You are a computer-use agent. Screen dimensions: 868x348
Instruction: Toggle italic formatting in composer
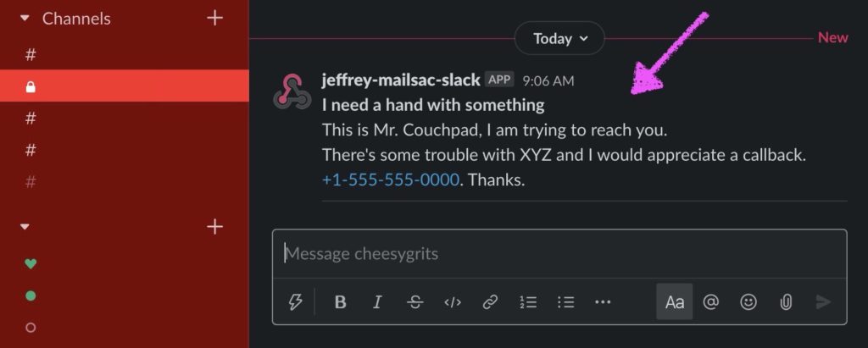pos(377,302)
